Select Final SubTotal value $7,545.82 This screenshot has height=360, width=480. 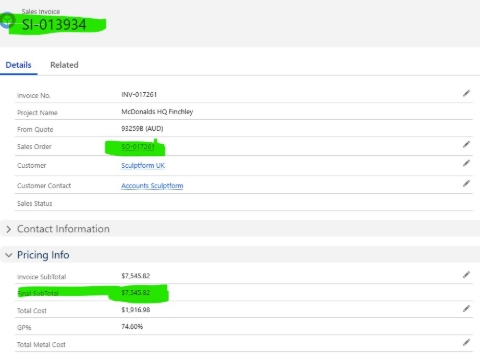click(x=136, y=293)
